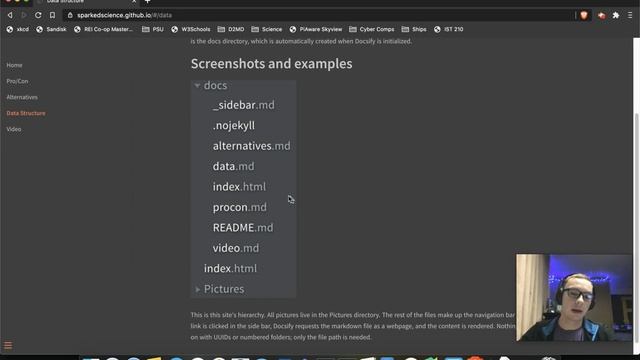Image resolution: width=640 pixels, height=360 pixels.
Task: Click the procon.md file name
Action: [240, 207]
